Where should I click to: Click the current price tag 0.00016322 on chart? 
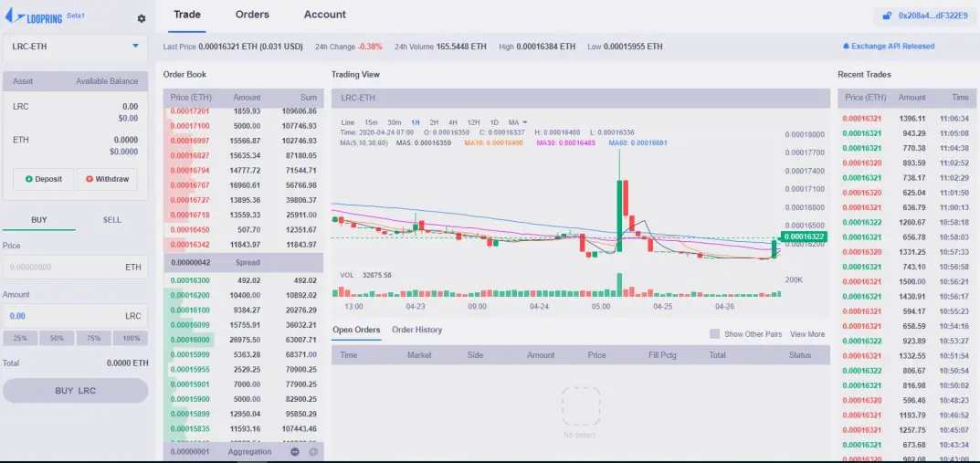805,237
